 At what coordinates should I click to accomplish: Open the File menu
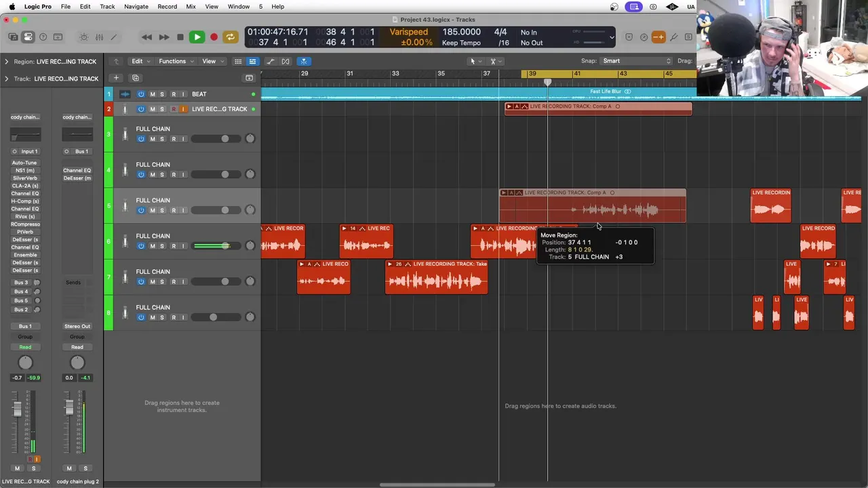[x=66, y=6]
